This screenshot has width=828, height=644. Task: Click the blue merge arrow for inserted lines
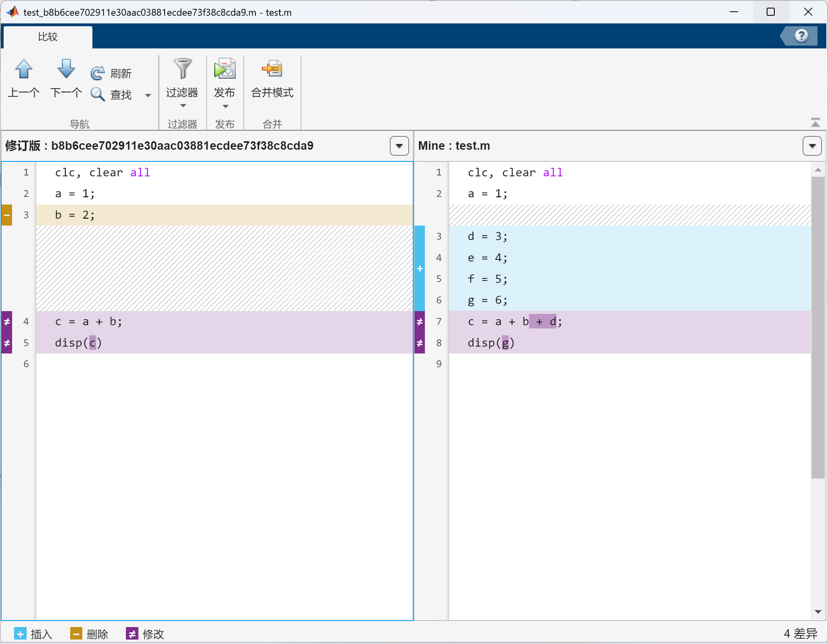point(420,268)
